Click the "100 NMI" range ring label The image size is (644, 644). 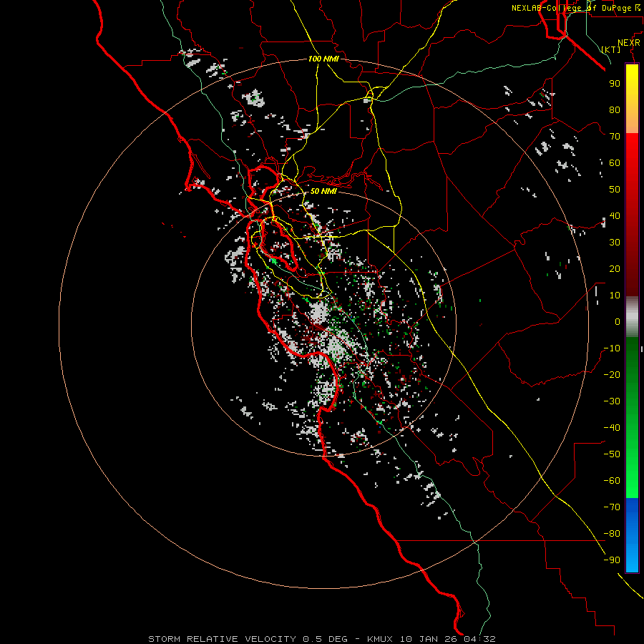(x=323, y=59)
